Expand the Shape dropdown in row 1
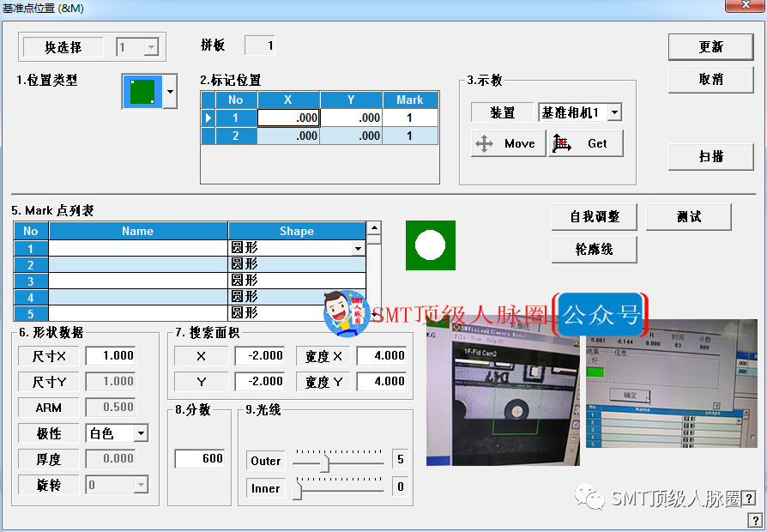Viewport: 767px width, 532px height. point(358,248)
